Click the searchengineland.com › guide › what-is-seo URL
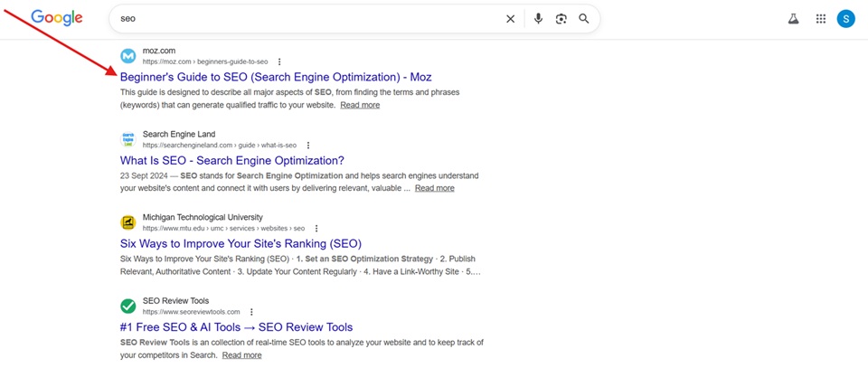The image size is (868, 368). [220, 146]
